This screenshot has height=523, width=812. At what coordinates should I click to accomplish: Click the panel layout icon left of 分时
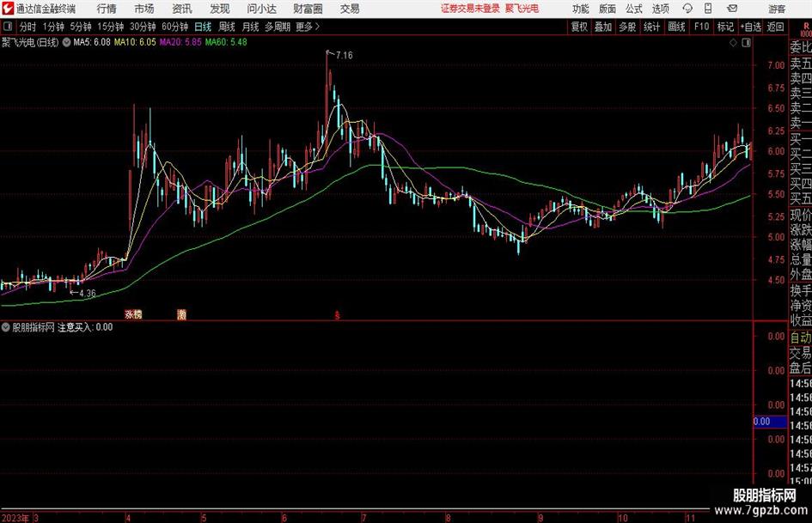point(7,27)
